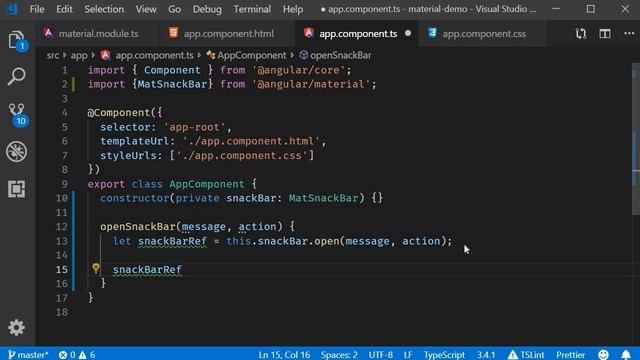The image size is (640, 360).
Task: Show errors and warnings count in status bar
Action: 77,354
